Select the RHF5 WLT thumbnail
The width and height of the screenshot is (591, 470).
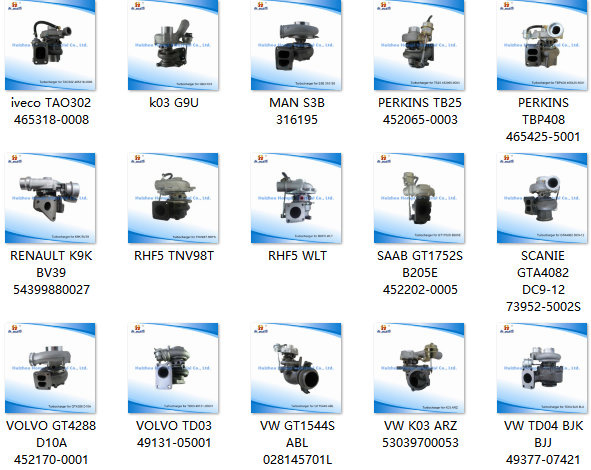[296, 198]
